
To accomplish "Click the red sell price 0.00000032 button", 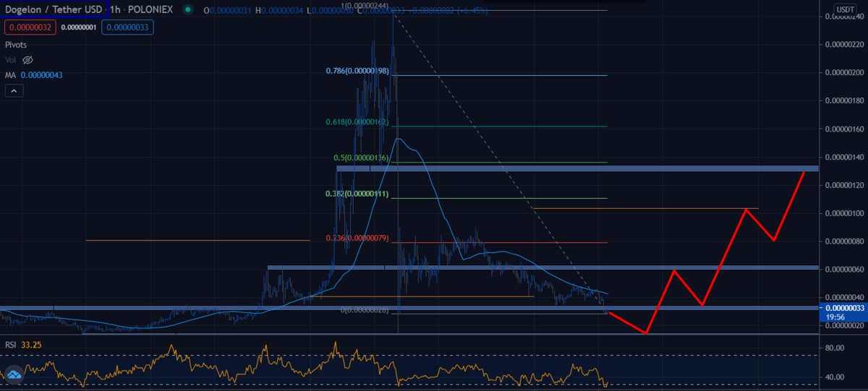I will point(30,27).
